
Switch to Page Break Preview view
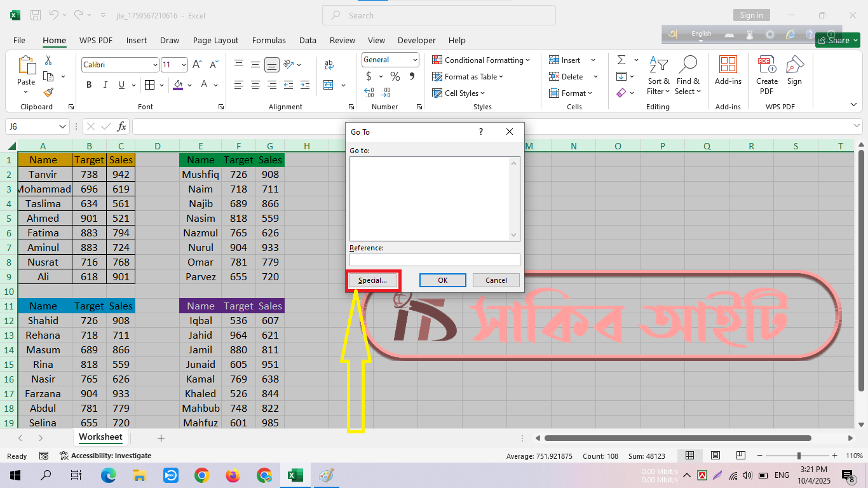click(x=740, y=456)
